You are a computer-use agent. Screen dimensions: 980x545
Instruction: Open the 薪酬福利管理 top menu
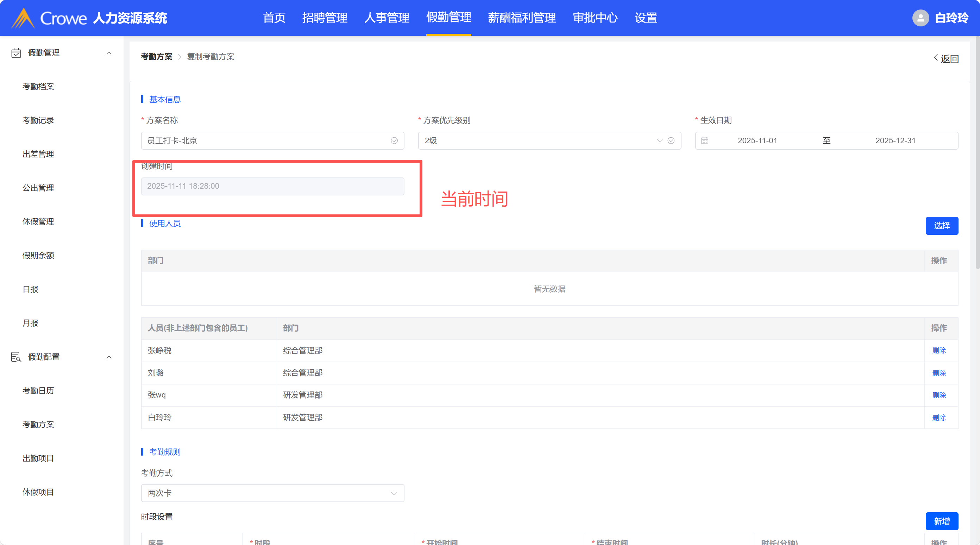522,18
